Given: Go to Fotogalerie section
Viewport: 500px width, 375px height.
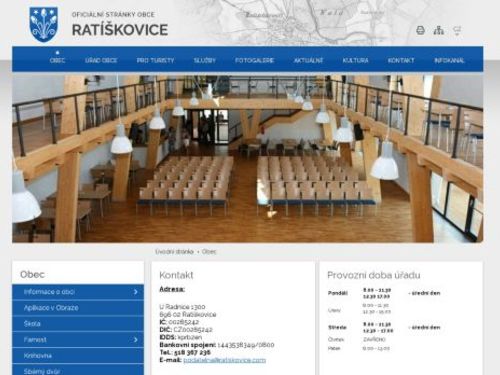Looking at the screenshot, I should click(254, 60).
